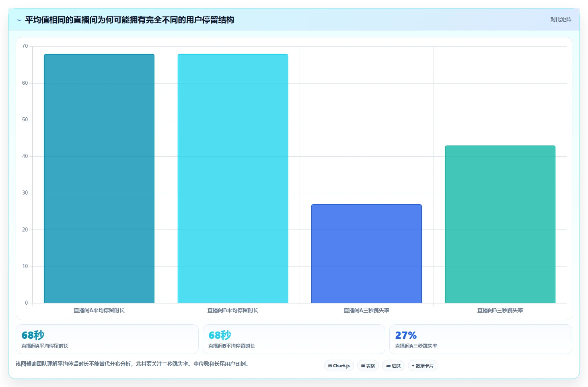Click the 68秒 value in the 直播间B card

click(x=220, y=335)
